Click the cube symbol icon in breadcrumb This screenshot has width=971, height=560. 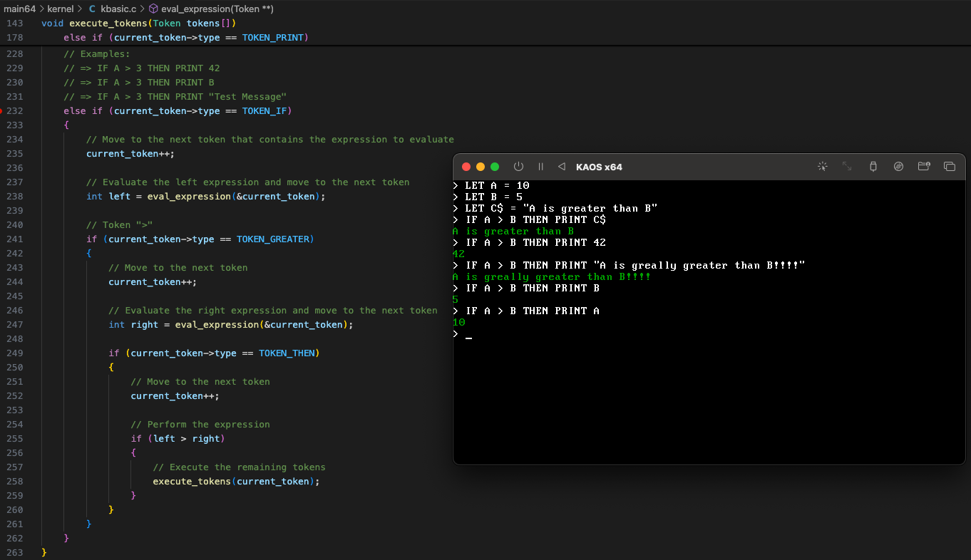point(154,9)
